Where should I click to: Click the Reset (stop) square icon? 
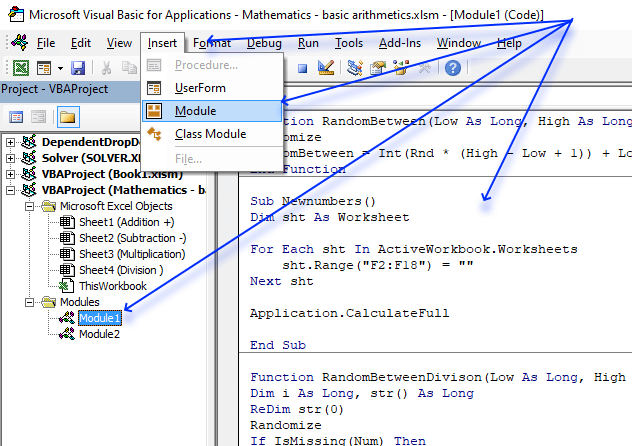[302, 68]
